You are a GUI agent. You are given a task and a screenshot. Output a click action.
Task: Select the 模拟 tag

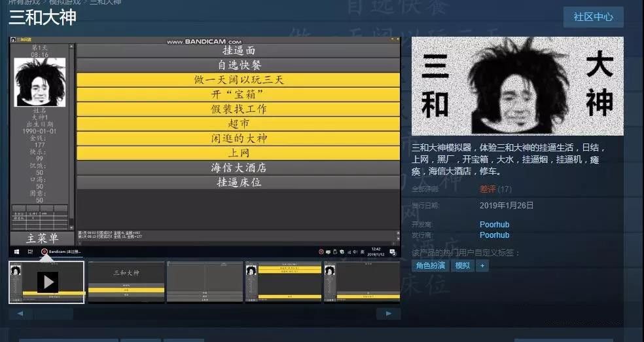point(463,265)
